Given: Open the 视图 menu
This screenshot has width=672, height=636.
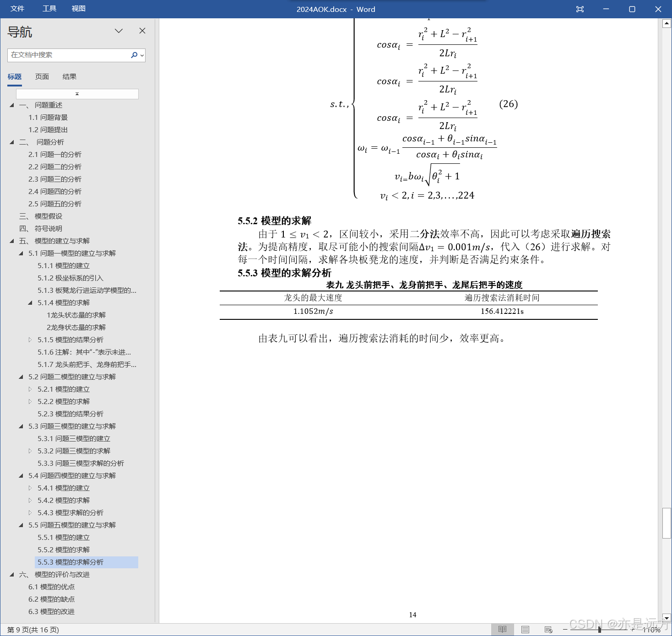Looking at the screenshot, I should 79,9.
